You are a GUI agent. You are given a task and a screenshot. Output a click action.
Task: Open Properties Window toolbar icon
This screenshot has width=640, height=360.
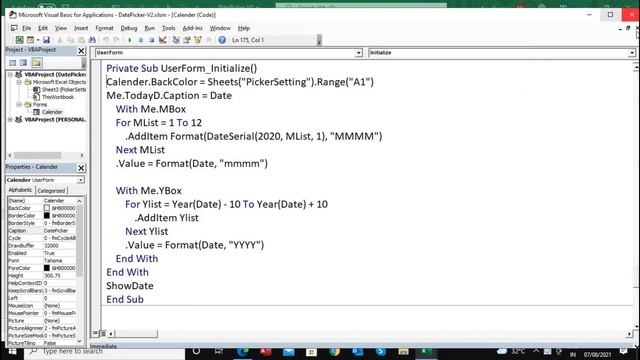tap(187, 40)
